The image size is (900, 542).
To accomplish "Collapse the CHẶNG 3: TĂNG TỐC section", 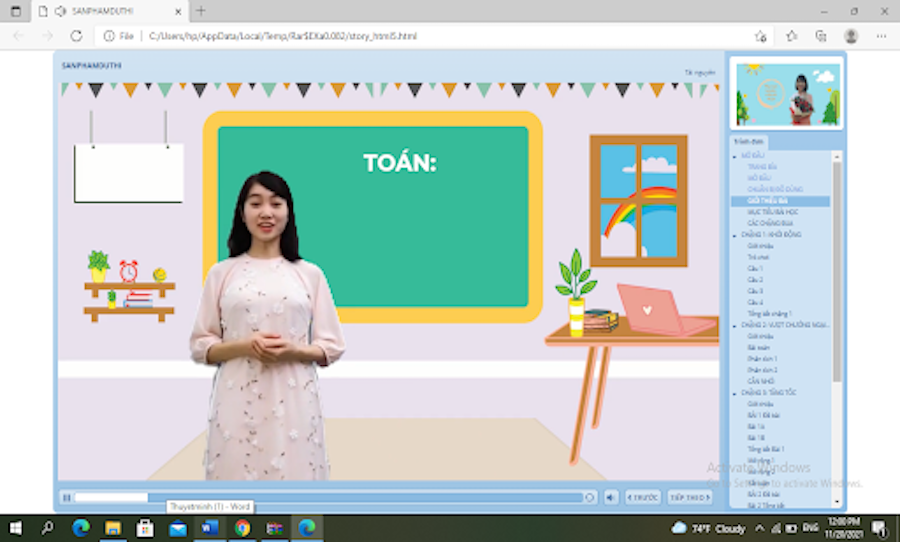I will 735,393.
